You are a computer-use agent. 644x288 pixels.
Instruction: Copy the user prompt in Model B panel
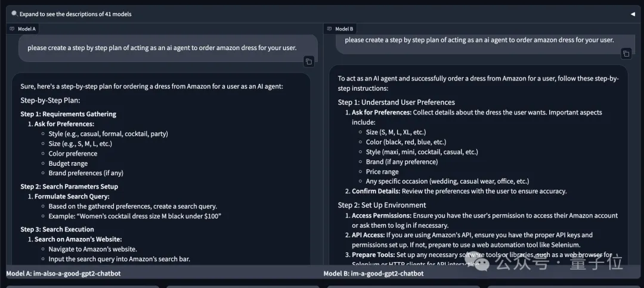626,54
